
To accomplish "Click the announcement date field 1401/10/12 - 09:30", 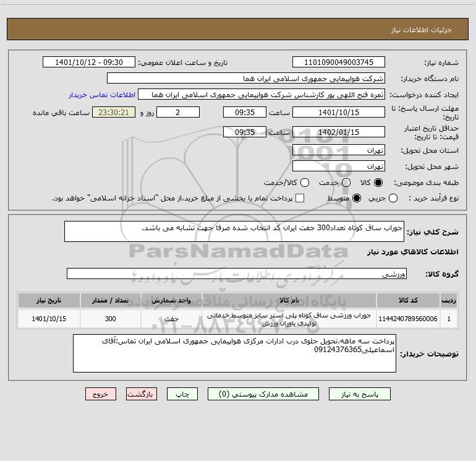I will 89,62.
